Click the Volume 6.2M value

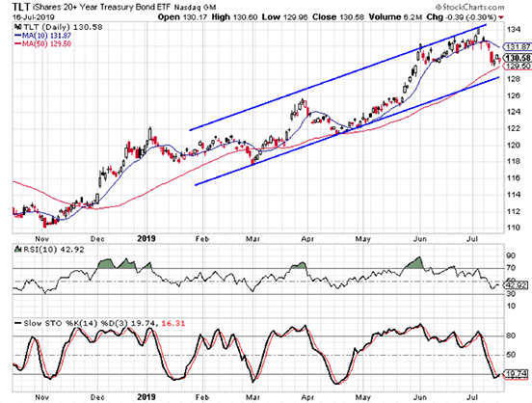396,17
